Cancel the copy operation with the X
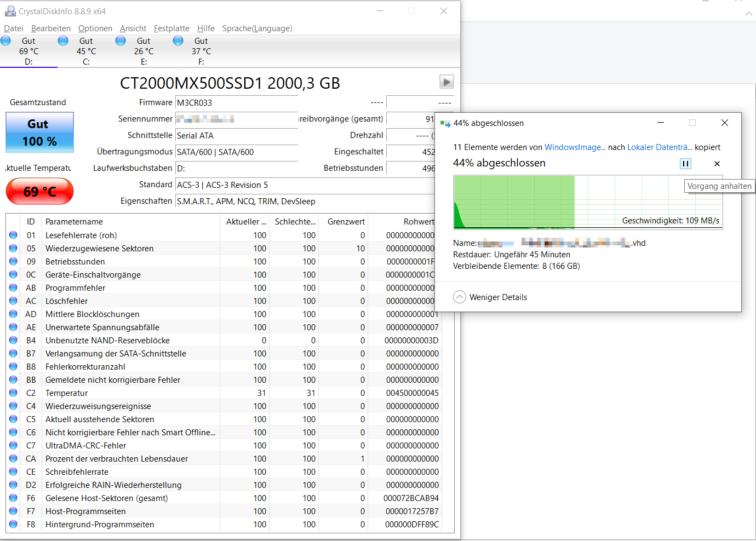The image size is (756, 541). pyautogui.click(x=717, y=163)
